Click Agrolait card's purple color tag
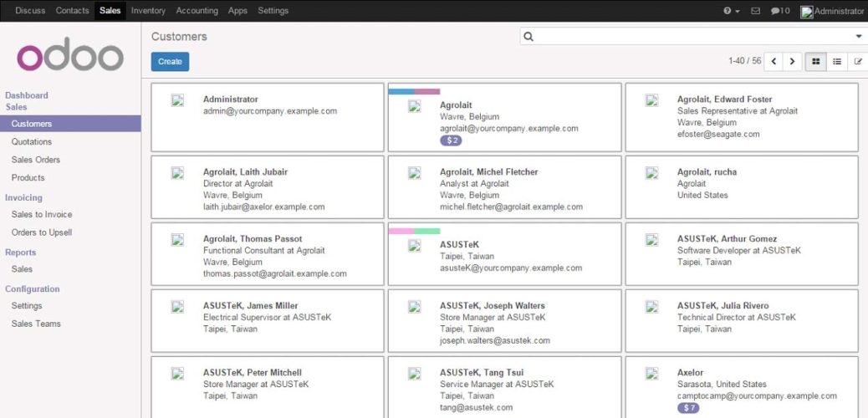 click(x=427, y=91)
